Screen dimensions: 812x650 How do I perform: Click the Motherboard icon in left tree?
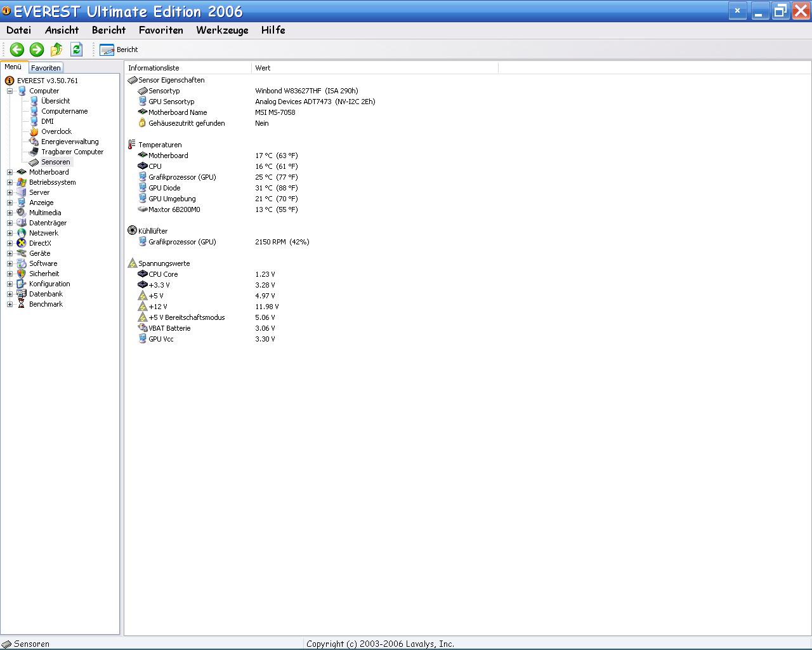pyautogui.click(x=22, y=172)
